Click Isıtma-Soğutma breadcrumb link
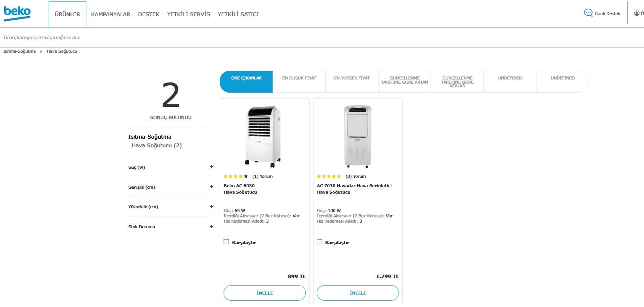Image resolution: width=644 pixels, height=307 pixels. pos(20,51)
